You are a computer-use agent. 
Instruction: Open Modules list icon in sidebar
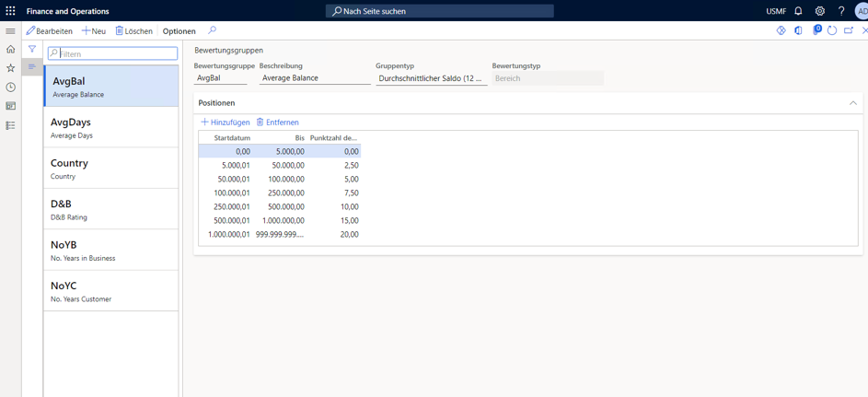click(x=10, y=125)
